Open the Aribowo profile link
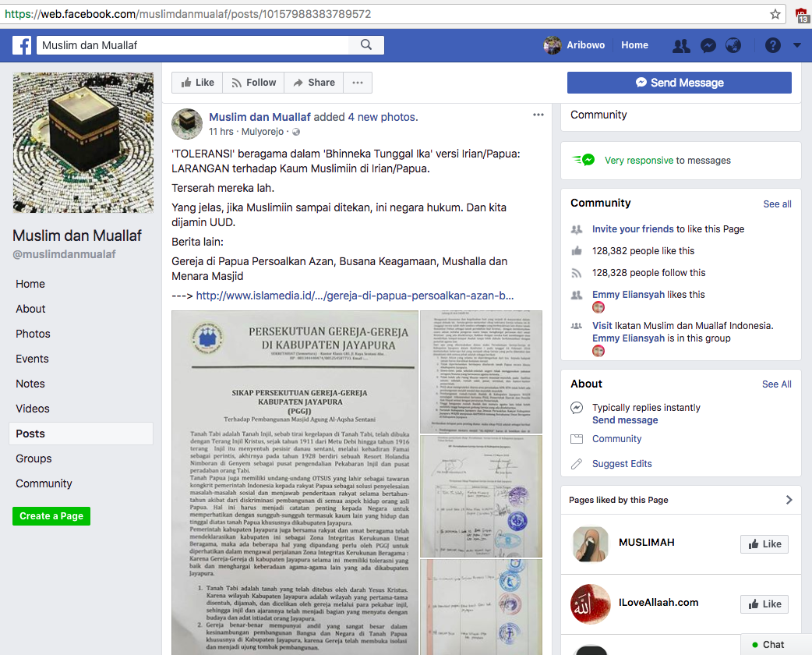 586,45
